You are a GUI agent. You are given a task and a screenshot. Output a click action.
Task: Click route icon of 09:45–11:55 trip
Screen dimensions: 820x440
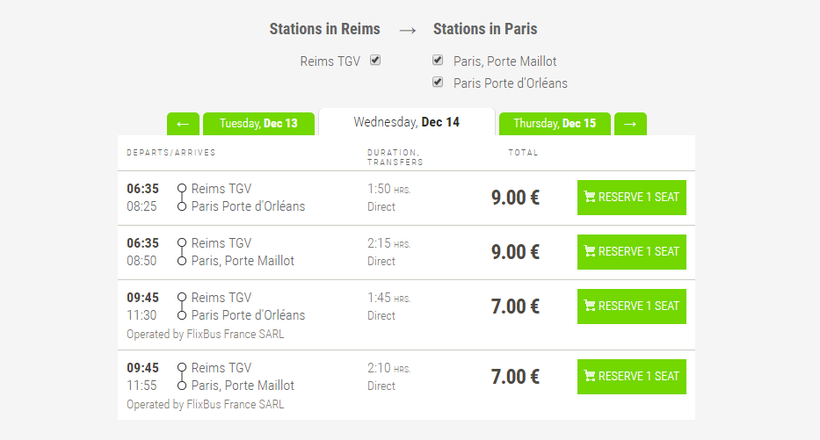pos(182,376)
